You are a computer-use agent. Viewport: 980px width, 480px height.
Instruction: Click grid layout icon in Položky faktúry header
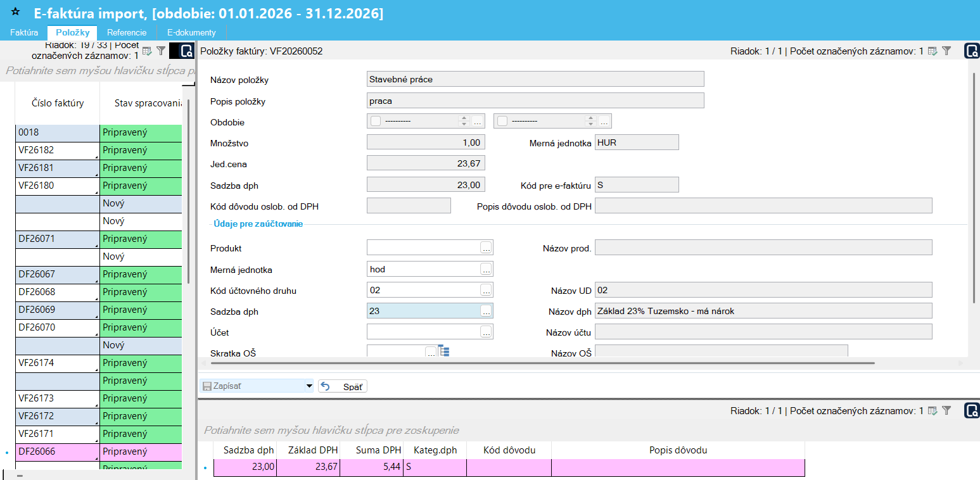coord(932,51)
